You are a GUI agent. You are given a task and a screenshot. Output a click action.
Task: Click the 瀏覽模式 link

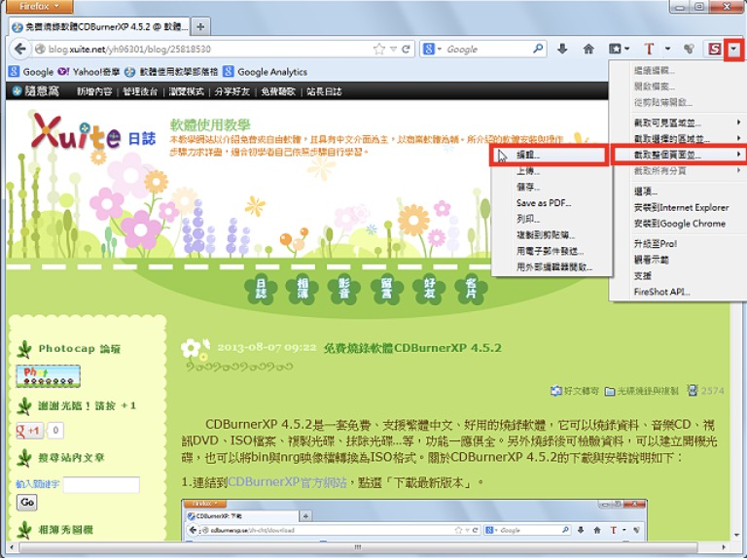pos(187,91)
